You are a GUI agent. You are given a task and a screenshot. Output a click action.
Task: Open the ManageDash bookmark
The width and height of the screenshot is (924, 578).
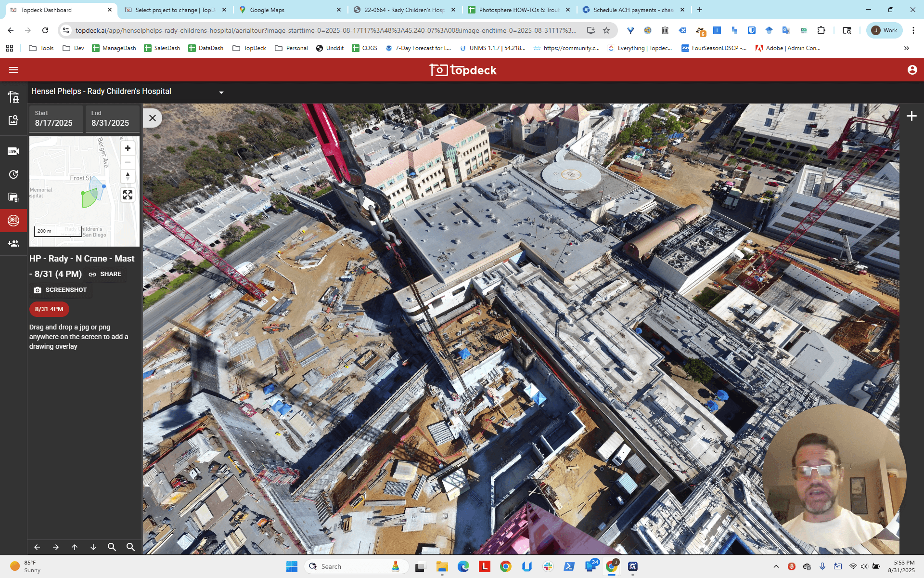(114, 48)
